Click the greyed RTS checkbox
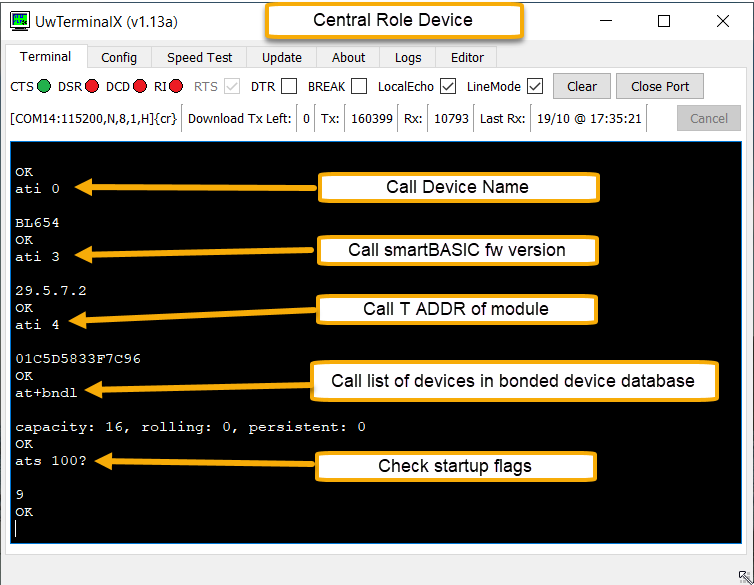Image resolution: width=754 pixels, height=585 pixels. 232,87
